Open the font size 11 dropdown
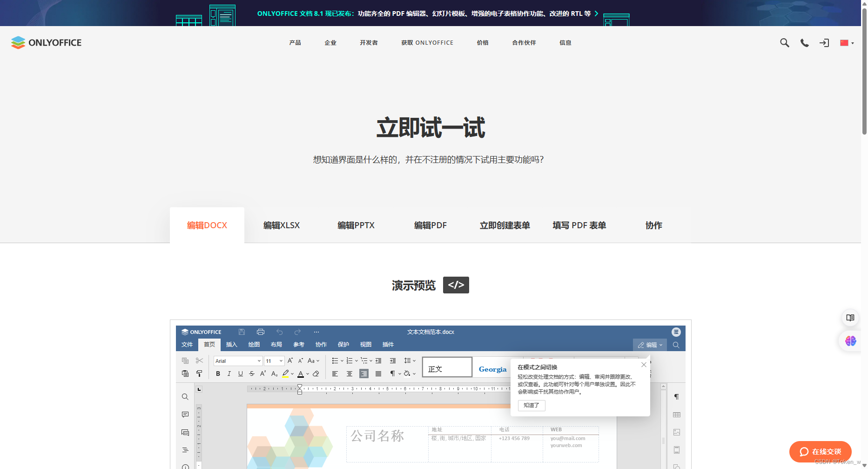868x469 pixels. tap(274, 361)
